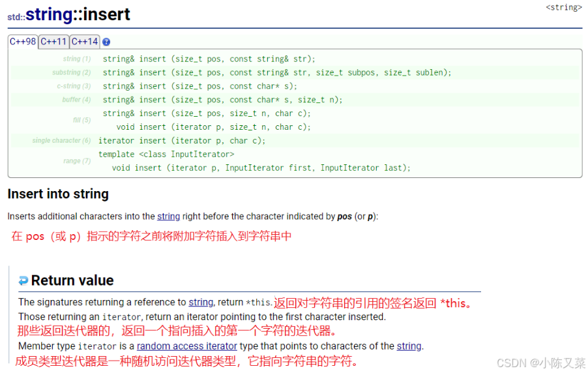Select the single character (6) overload label
The height and width of the screenshot is (373, 588).
pos(61,140)
